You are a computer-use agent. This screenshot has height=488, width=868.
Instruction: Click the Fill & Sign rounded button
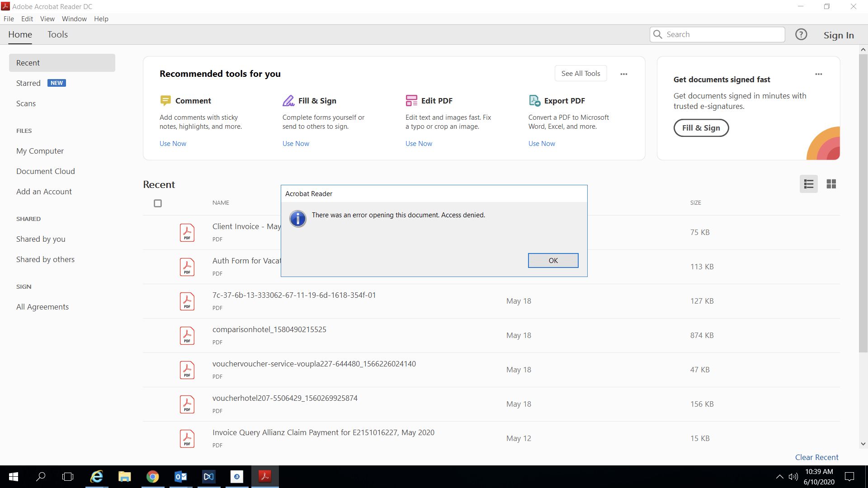[x=701, y=128]
